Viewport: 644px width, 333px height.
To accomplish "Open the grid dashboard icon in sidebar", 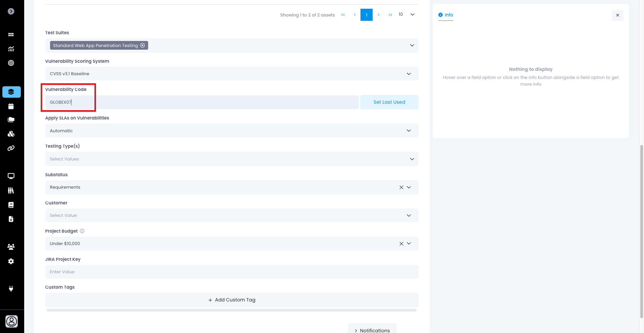I will click(11, 35).
